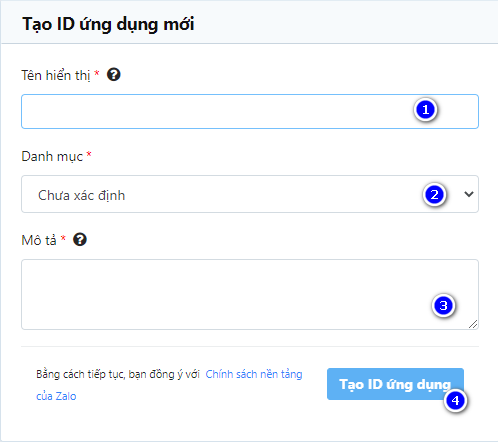Select the Mô tả label
The width and height of the screenshot is (498, 442).
click(x=39, y=240)
